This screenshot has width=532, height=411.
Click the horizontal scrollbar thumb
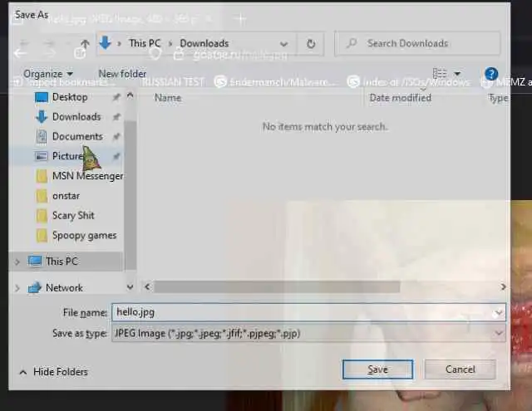pyautogui.click(x=277, y=286)
